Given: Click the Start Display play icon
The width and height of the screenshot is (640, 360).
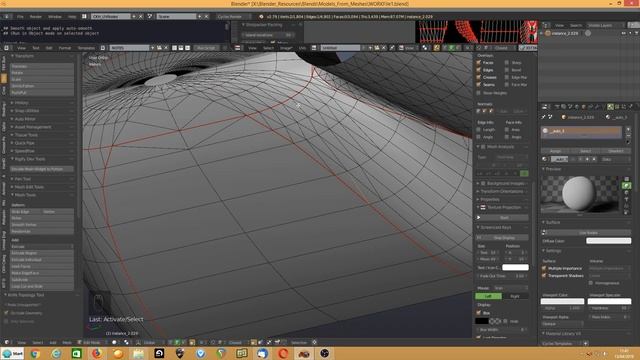Looking at the screenshot, I should [479, 218].
